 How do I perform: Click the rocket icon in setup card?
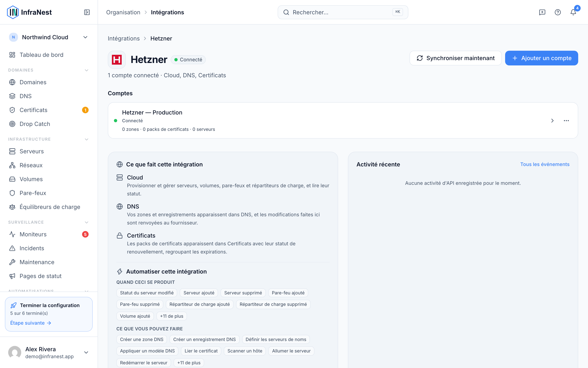pos(14,305)
